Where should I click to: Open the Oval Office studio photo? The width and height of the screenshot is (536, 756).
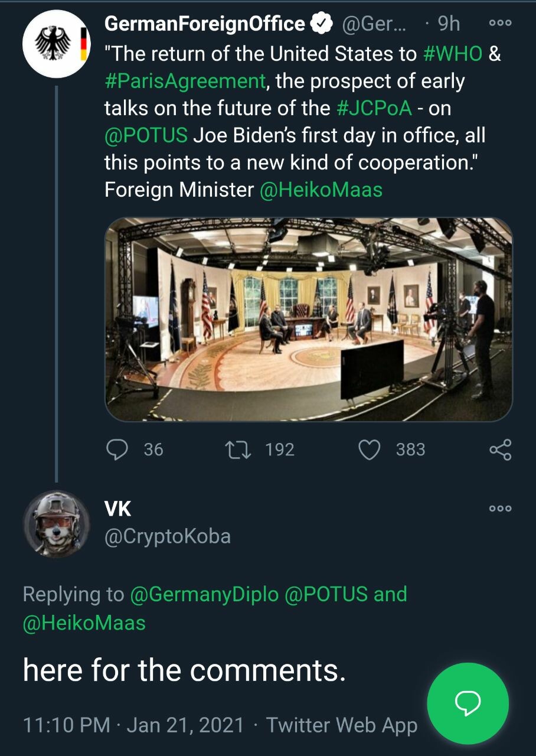[309, 319]
